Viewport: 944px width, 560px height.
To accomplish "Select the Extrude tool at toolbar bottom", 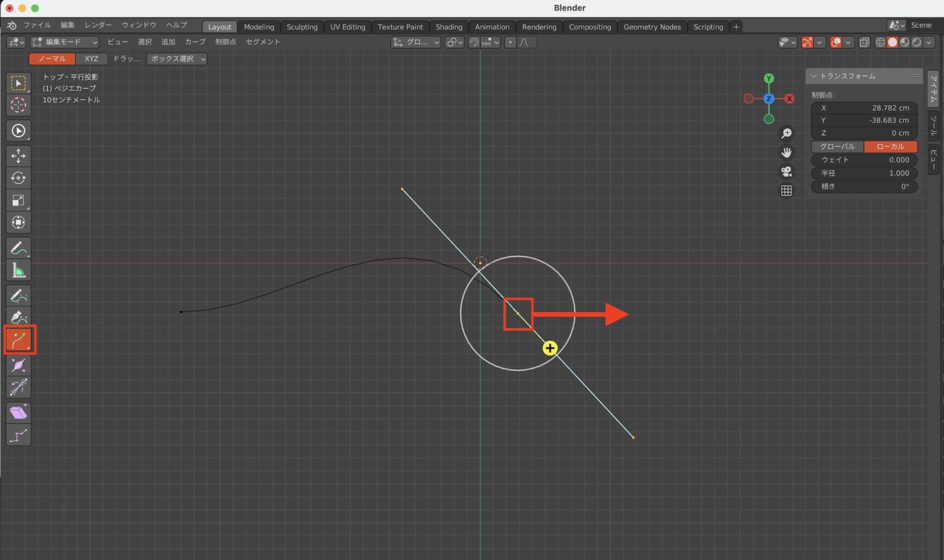I will pyautogui.click(x=18, y=412).
